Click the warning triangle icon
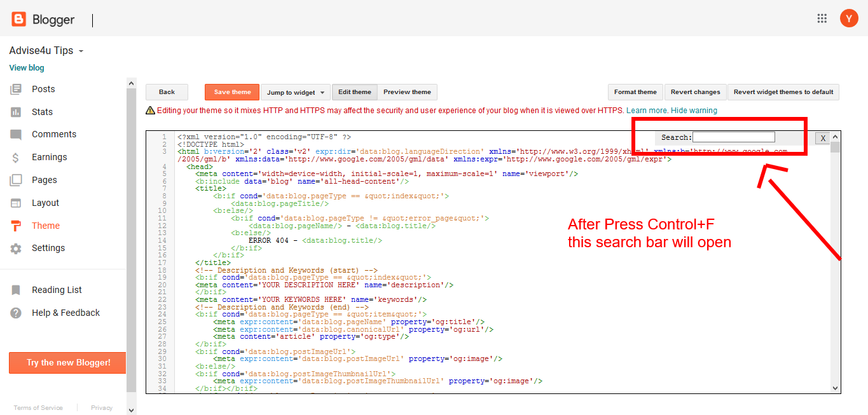Viewport: 868px width, 415px height. point(150,110)
